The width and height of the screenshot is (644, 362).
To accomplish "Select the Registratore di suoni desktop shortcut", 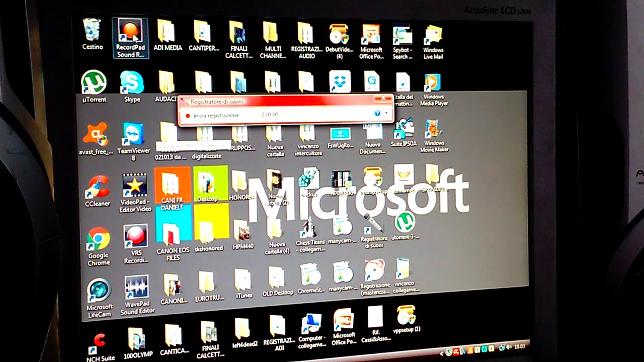I will point(374,231).
